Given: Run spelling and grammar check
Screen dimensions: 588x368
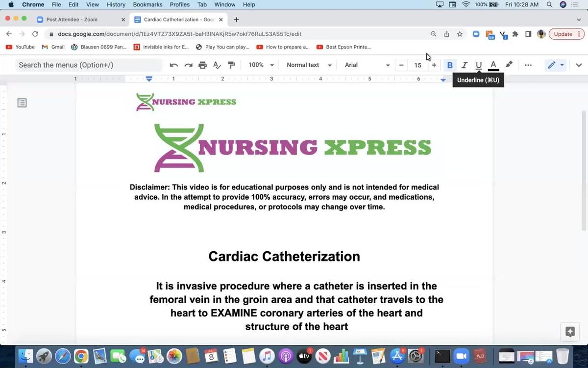Looking at the screenshot, I should point(217,65).
